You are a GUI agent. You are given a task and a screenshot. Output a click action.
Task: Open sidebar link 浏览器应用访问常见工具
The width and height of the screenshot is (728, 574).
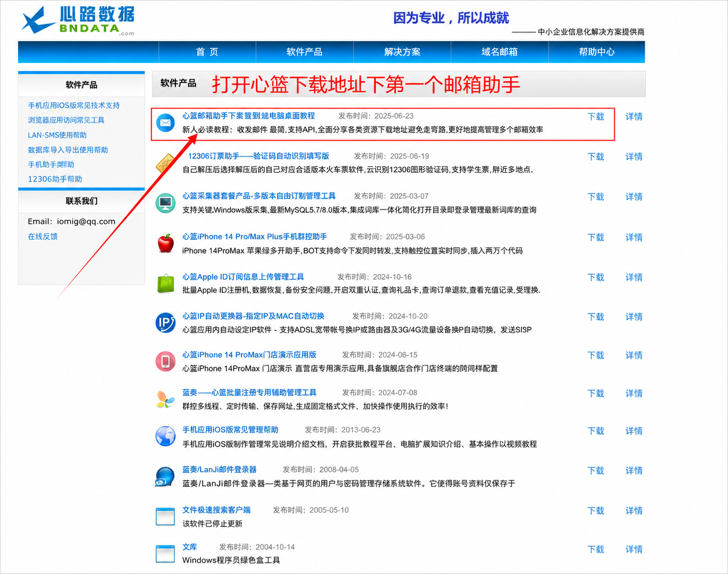[x=66, y=120]
